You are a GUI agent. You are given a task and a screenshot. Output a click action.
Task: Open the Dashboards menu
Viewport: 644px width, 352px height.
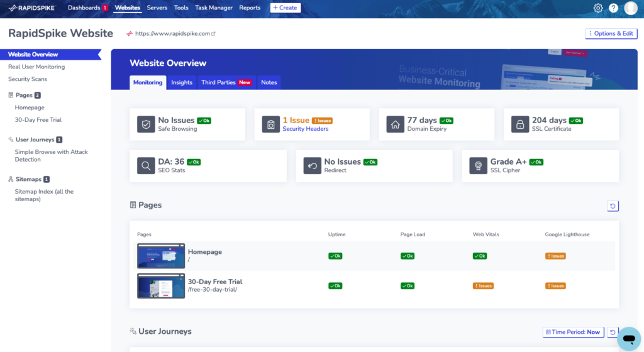click(84, 8)
